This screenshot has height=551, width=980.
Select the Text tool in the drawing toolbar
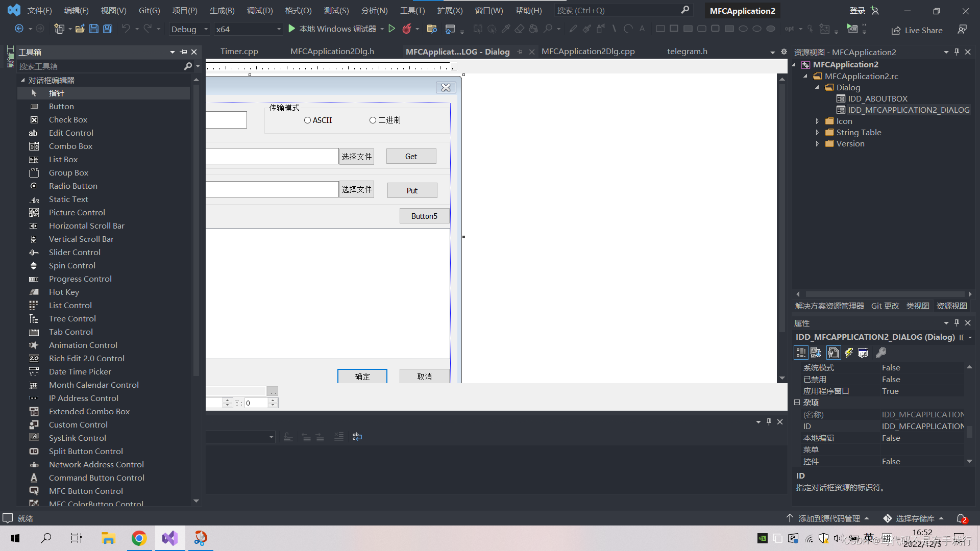(642, 29)
